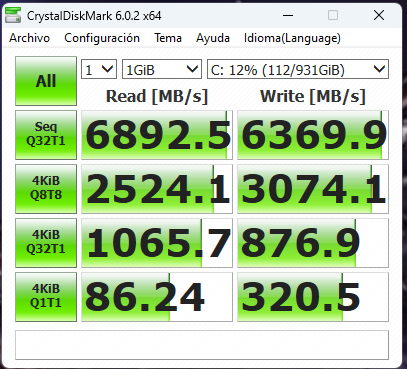This screenshot has height=369, width=407.
Task: Click the 4KiB Q1T1 read result 86.24
Action: point(157,297)
